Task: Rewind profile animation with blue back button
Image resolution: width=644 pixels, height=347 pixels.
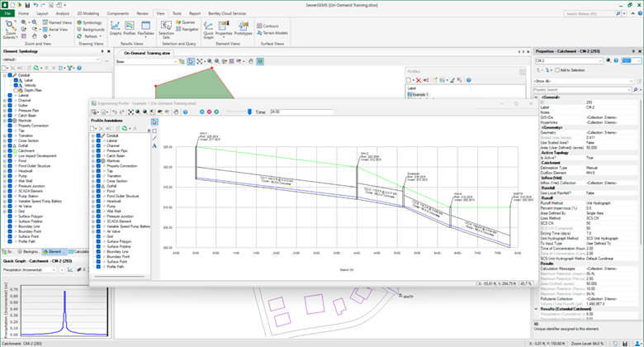Action: pyautogui.click(x=201, y=112)
